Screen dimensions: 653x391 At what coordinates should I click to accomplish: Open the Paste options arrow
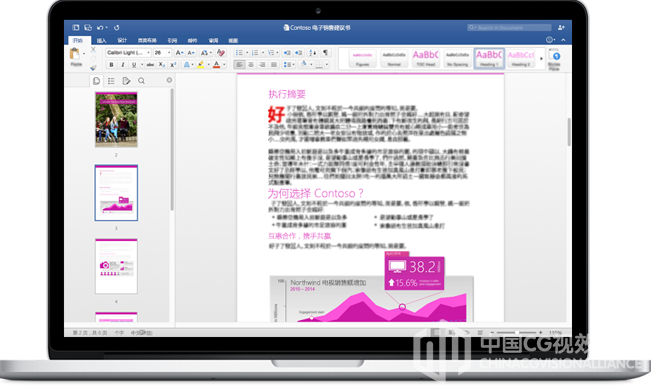[84, 54]
